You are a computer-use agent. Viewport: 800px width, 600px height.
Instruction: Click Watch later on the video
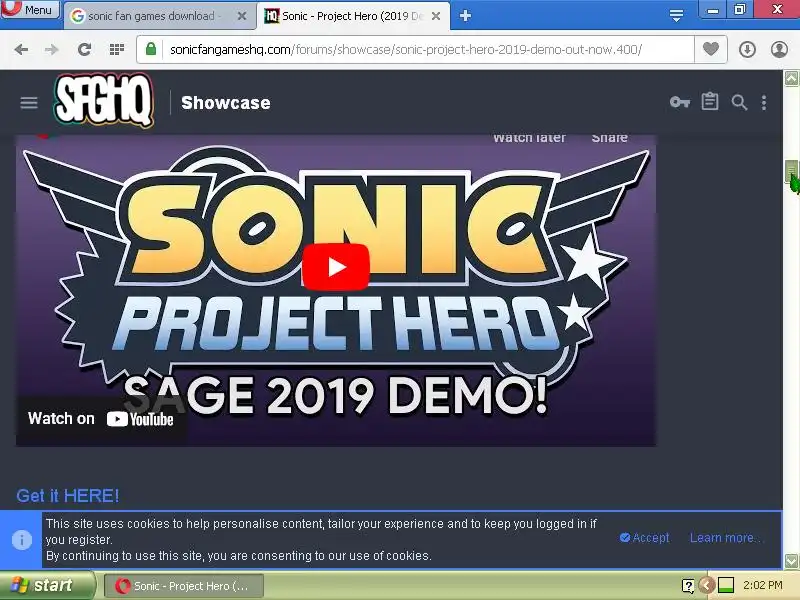click(529, 138)
